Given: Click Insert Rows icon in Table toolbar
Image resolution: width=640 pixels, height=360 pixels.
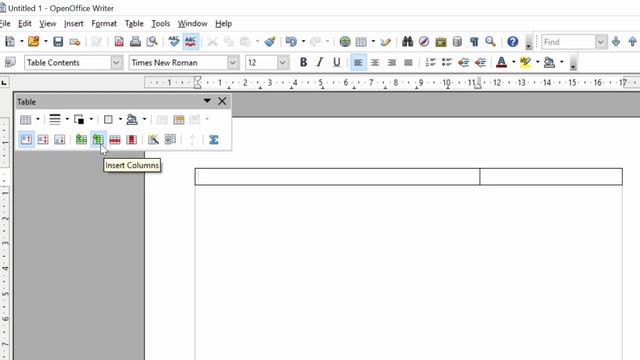Looking at the screenshot, I should click(x=81, y=140).
